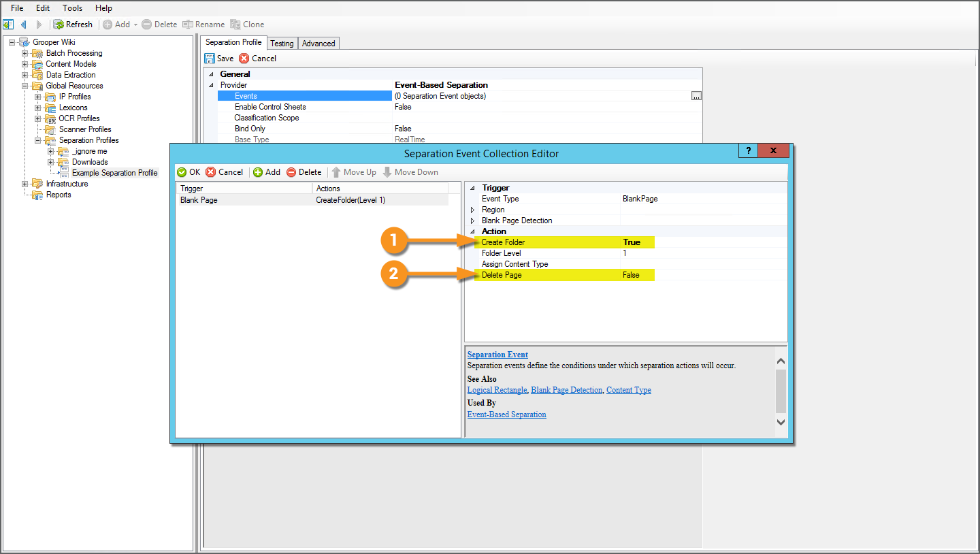Follow the Event-Based Separation link

pos(506,414)
